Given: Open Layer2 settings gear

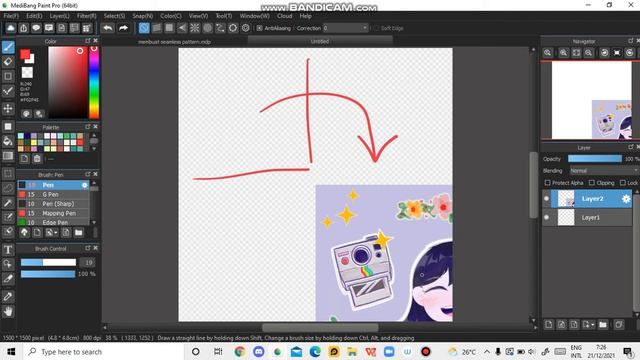Looking at the screenshot, I should (626, 199).
